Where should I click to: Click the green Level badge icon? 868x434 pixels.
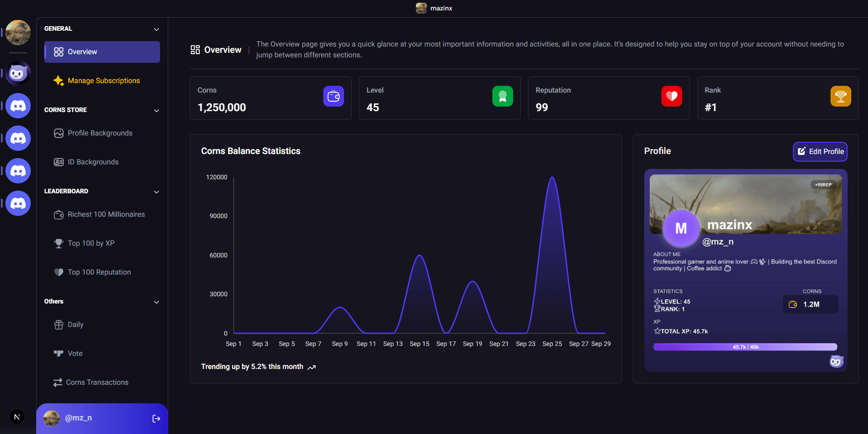point(503,96)
